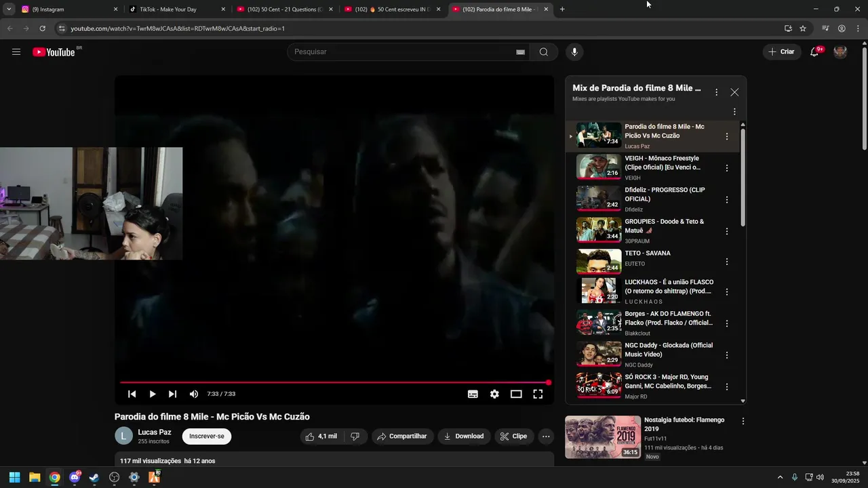Click Compartilhar share button
This screenshot has width=868, height=488.
pyautogui.click(x=402, y=436)
